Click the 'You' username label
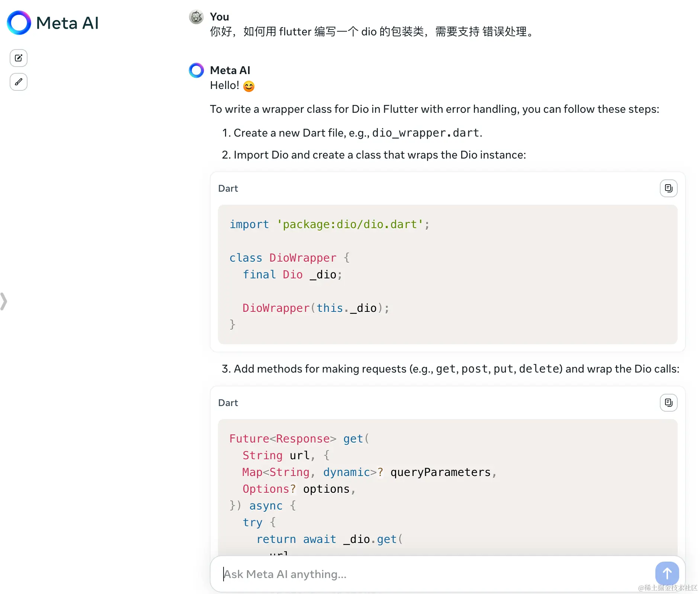 tap(219, 16)
